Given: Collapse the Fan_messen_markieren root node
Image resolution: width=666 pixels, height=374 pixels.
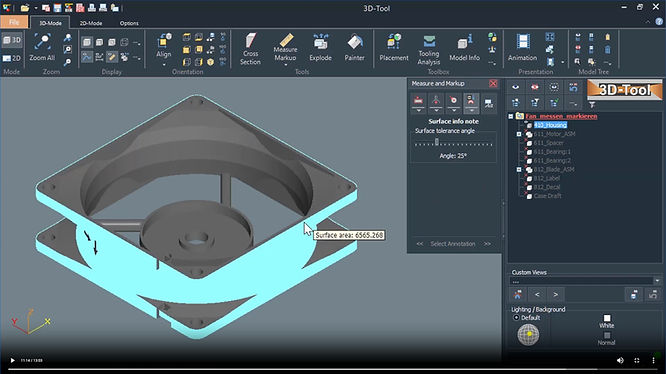Looking at the screenshot, I should point(511,116).
